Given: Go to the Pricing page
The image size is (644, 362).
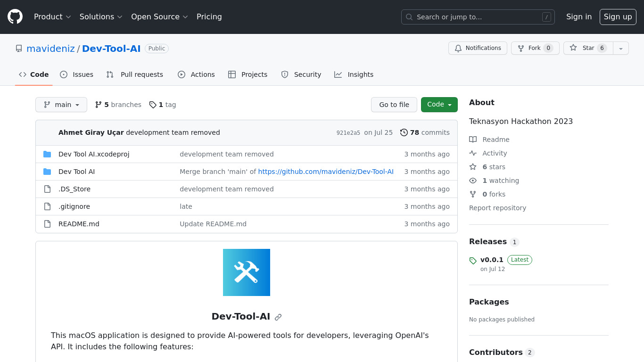Looking at the screenshot, I should coord(209,16).
